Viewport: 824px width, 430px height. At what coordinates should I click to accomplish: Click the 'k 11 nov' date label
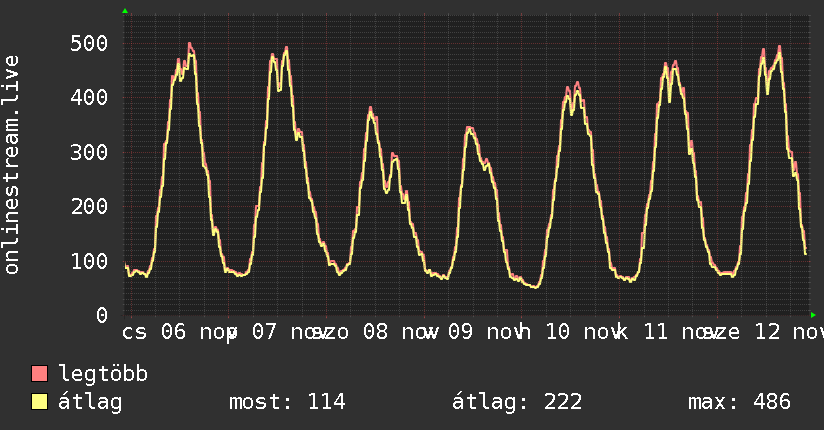(x=658, y=332)
